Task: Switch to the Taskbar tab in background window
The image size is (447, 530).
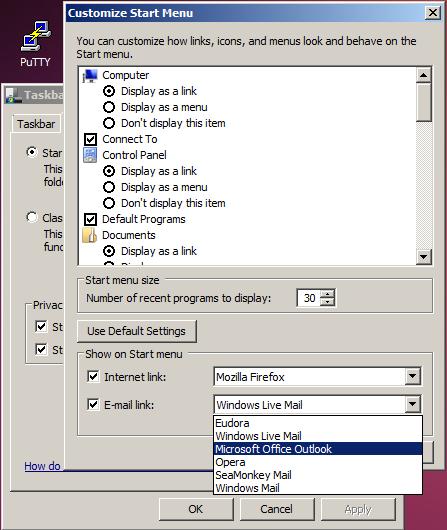Action: 37,124
